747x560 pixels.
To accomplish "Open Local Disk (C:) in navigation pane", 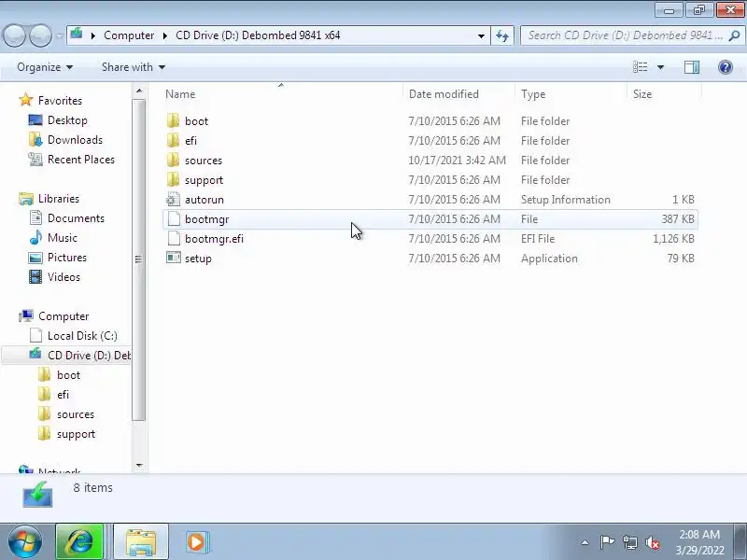I will 82,336.
